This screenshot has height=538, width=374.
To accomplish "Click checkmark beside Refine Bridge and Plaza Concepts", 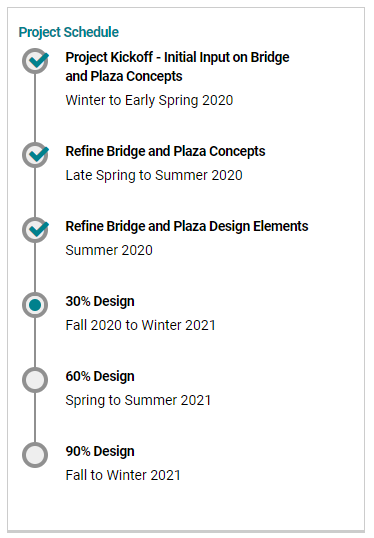I will point(35,155).
